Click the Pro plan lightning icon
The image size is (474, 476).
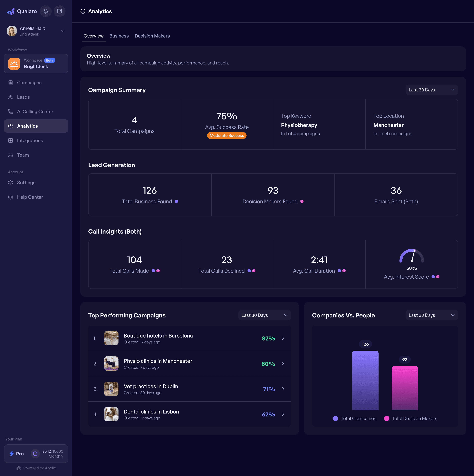coord(11,454)
